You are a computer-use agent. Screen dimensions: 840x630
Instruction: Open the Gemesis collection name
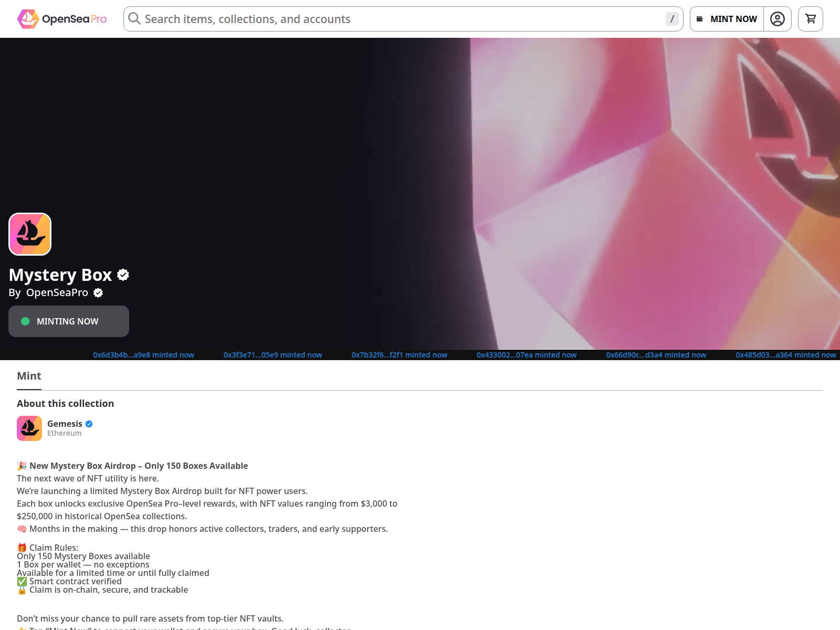65,424
